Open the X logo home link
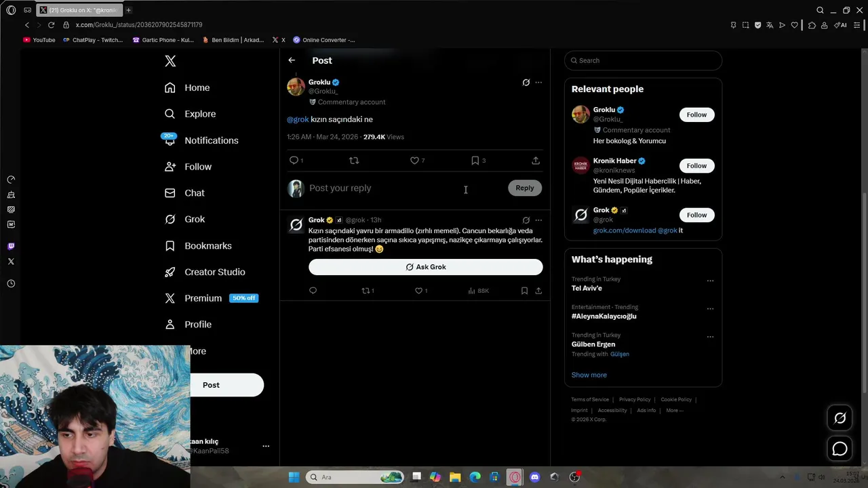 (x=170, y=61)
